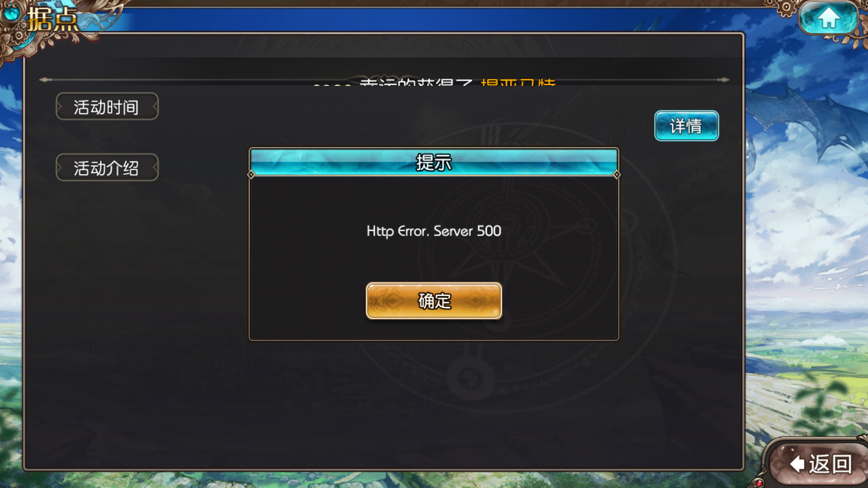Screen dimensions: 868x488
Task: Click the 提示 dialog title bar
Action: click(x=434, y=162)
